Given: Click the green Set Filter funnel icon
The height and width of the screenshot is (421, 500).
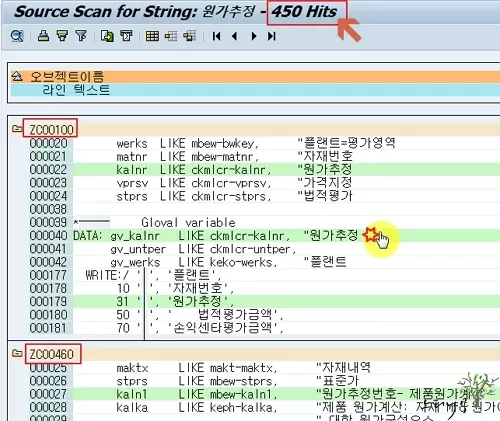Looking at the screenshot, I should pyautogui.click(x=62, y=35).
